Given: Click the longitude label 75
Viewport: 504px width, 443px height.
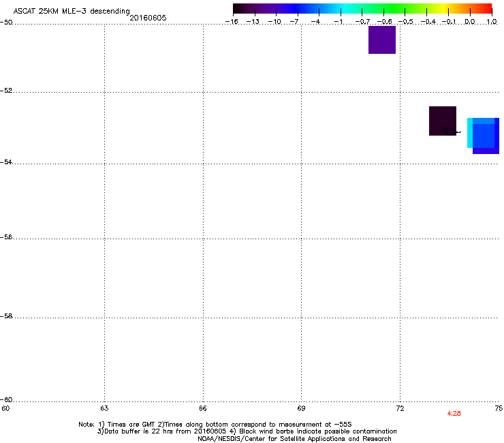Looking at the screenshot, I should coord(499,408).
